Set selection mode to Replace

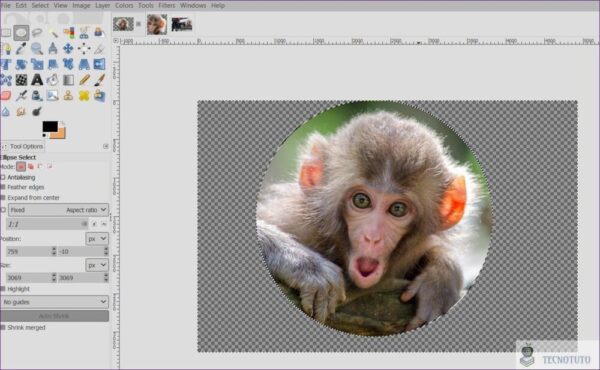coord(21,166)
